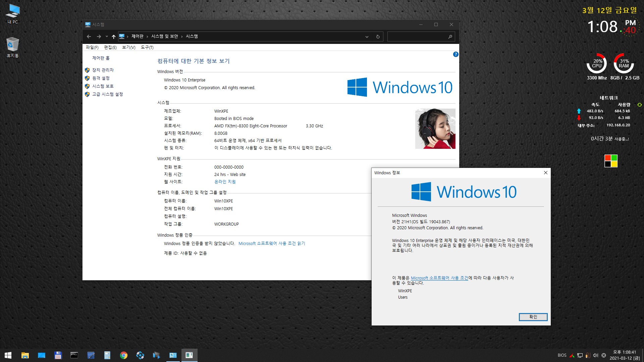
Task: Refresh the System control panel page
Action: coord(378,37)
